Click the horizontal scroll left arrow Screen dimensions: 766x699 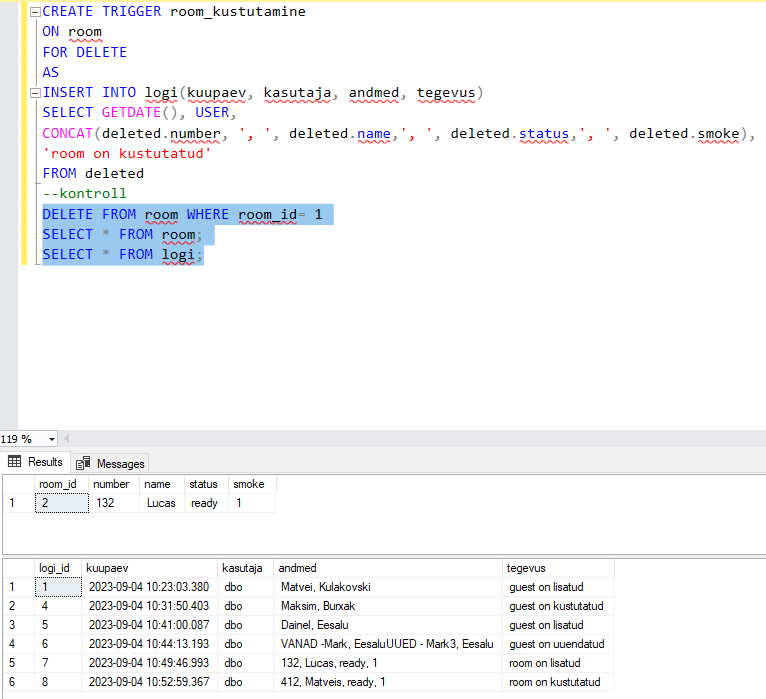click(66, 439)
